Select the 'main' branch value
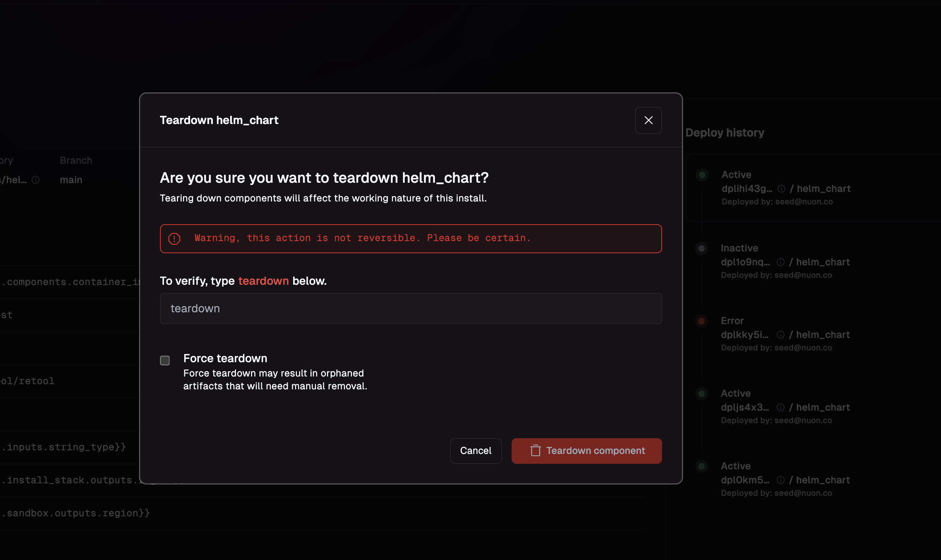This screenshot has width=941, height=560. [71, 180]
